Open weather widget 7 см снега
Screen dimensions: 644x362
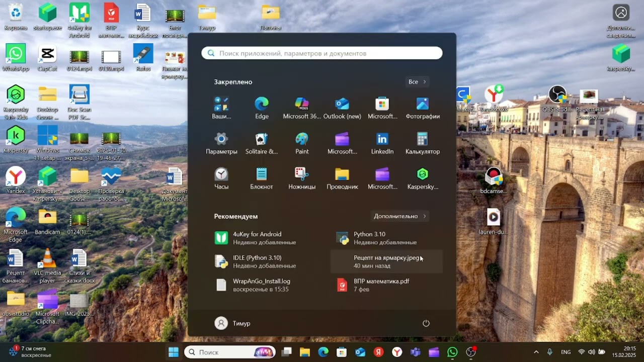coord(30,351)
